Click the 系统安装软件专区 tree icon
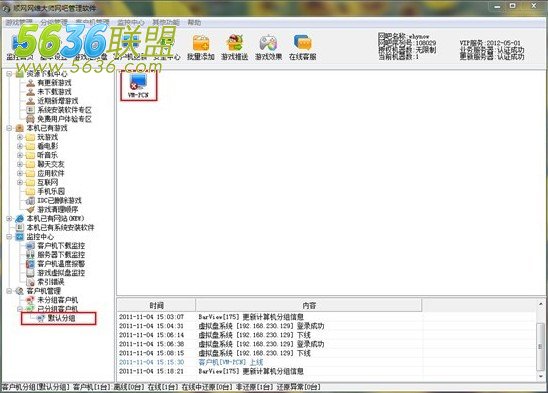This screenshot has width=548, height=393. click(31, 110)
